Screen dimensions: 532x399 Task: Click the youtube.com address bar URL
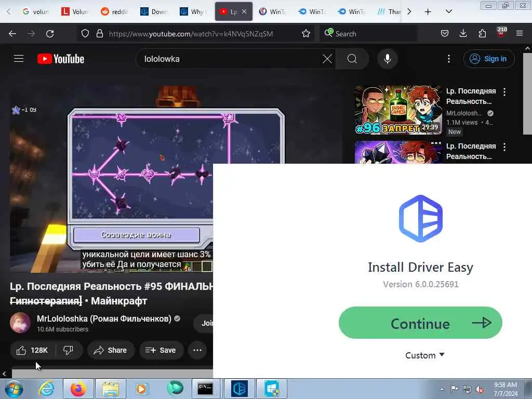tap(191, 34)
